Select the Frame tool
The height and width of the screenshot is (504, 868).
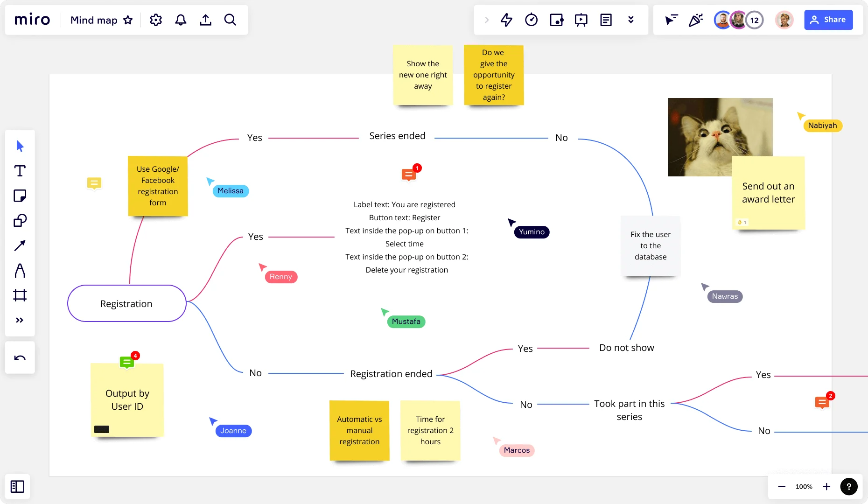pyautogui.click(x=20, y=295)
